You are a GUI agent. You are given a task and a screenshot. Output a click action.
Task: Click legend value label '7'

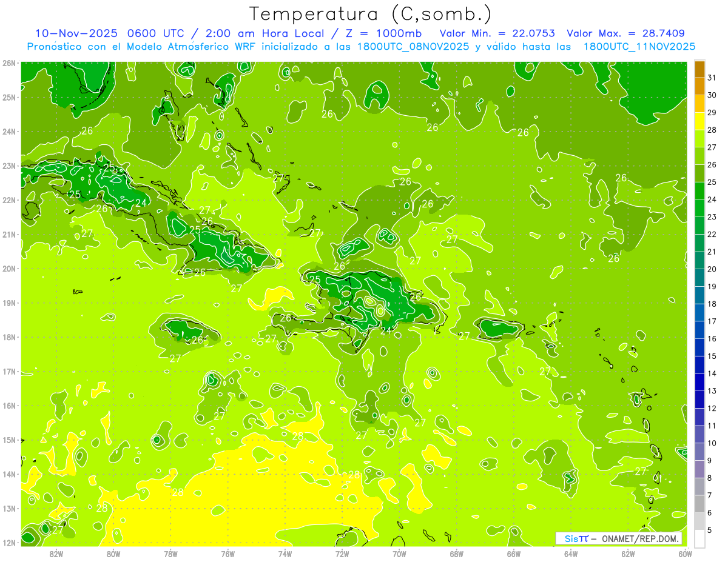pyautogui.click(x=710, y=495)
